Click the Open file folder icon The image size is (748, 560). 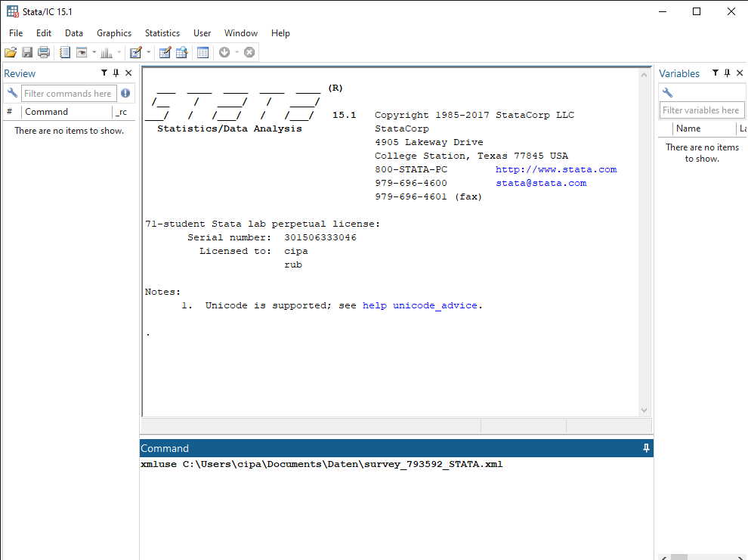click(x=11, y=52)
